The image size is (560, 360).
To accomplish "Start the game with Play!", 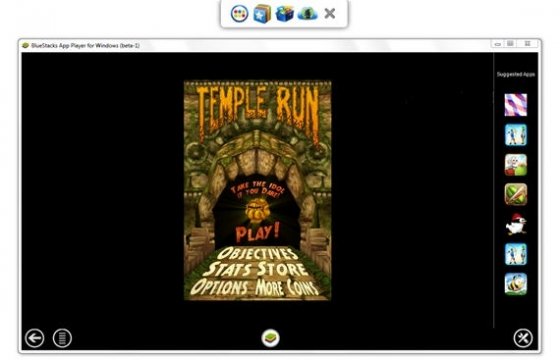I will point(258,233).
